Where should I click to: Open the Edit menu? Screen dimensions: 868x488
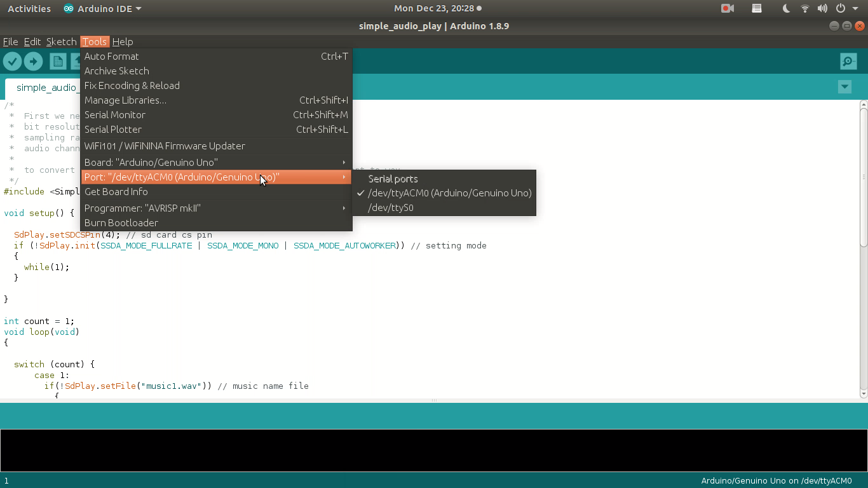[x=32, y=41]
